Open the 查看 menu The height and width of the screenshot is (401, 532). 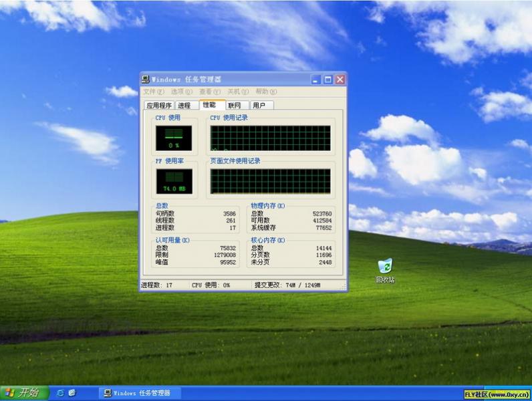[210, 92]
